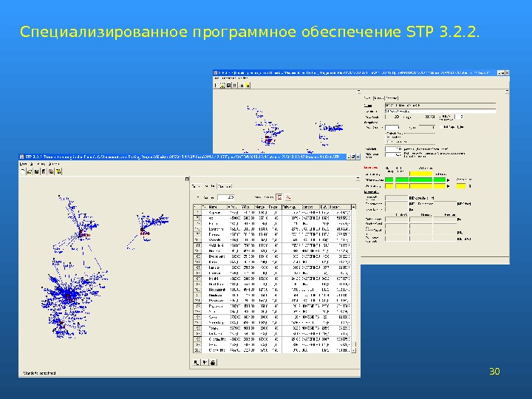Image resolution: width=532 pixels, height=399 pixels.
Task: Click the boxed red sort icon above the table
Action: click(279, 197)
